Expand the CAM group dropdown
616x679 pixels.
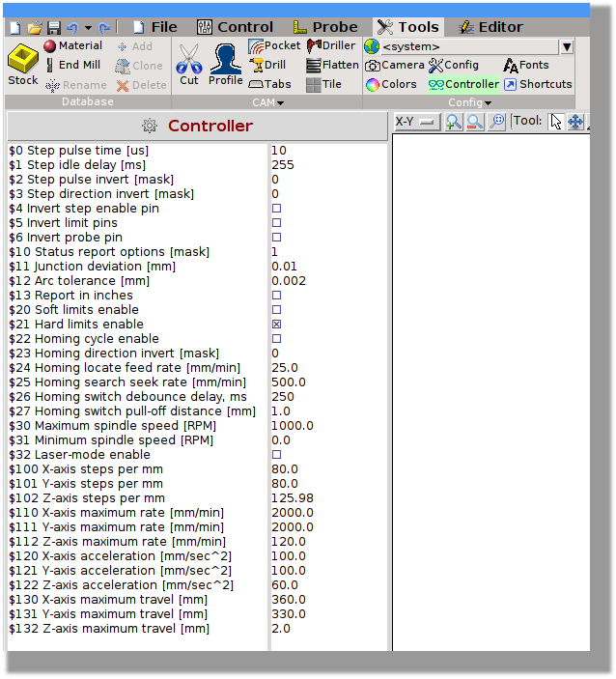268,102
